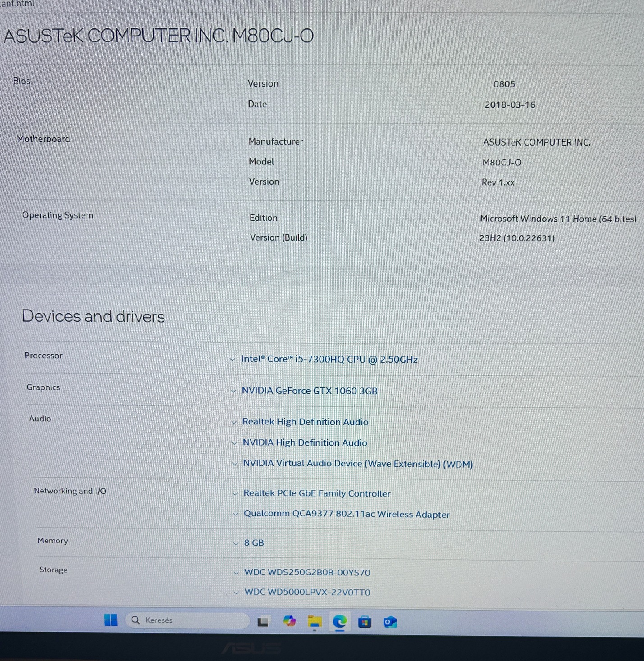Expand the NVIDIA High Definition Audio chevron

pos(234,443)
